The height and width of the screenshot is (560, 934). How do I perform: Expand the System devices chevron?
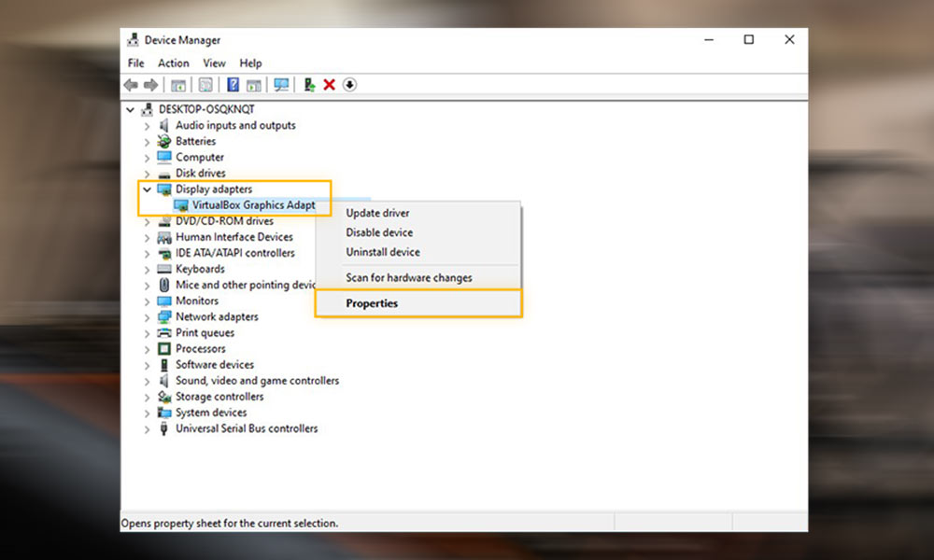click(148, 413)
